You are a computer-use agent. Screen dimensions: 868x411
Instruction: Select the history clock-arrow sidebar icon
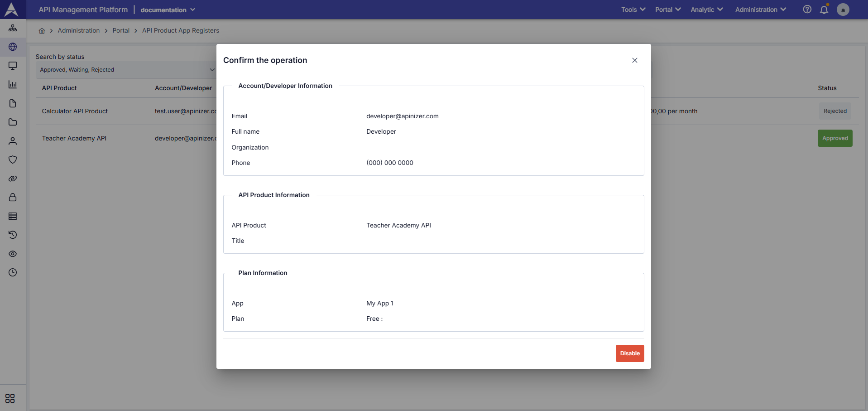tap(13, 235)
